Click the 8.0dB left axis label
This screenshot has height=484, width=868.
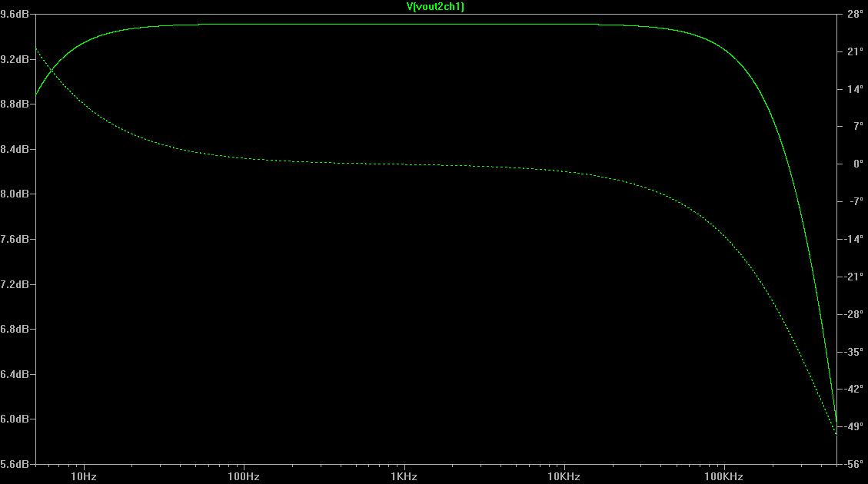coord(15,194)
